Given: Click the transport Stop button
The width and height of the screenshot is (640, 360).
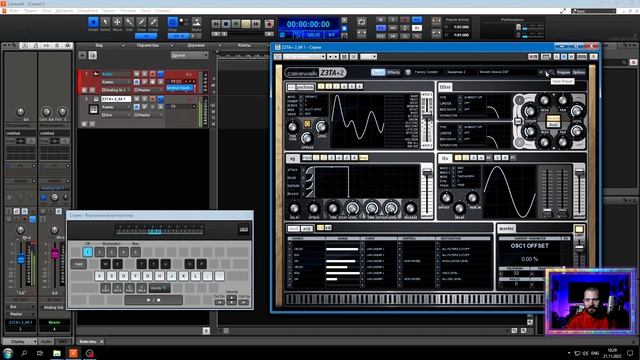Looking at the screenshot, I should click(226, 24).
